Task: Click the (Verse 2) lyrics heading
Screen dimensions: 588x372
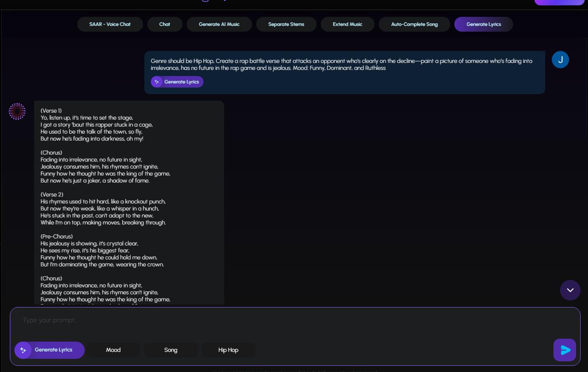Action: [52, 194]
